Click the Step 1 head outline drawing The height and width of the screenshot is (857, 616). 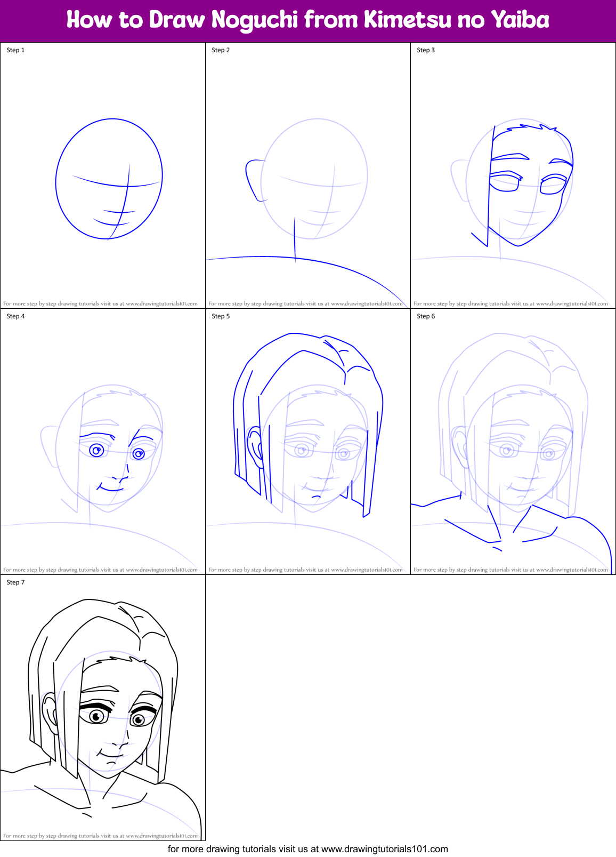[x=109, y=179]
